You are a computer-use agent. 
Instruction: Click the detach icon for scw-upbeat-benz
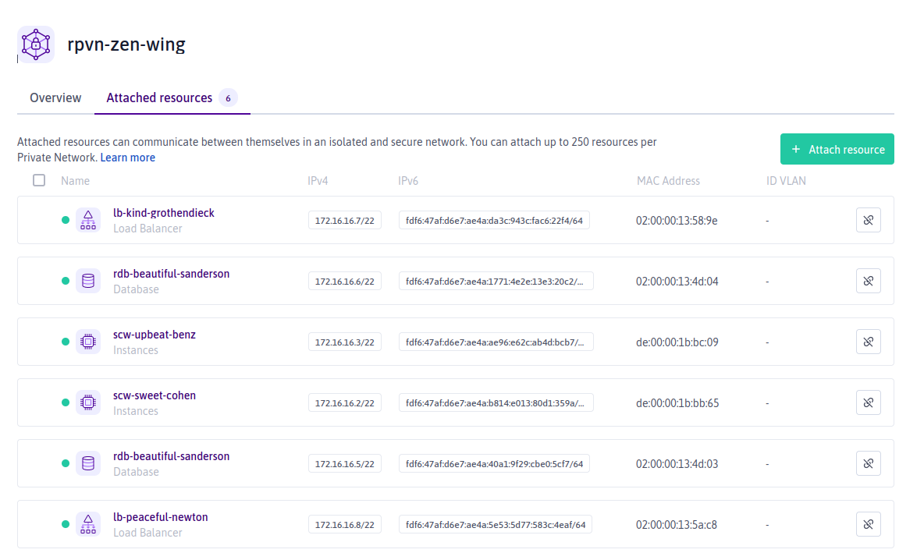point(868,342)
